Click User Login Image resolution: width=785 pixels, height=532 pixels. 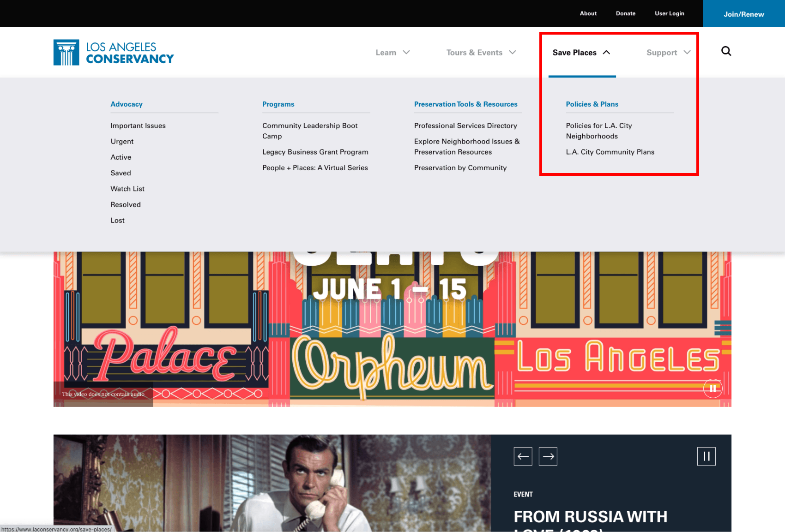click(x=670, y=13)
